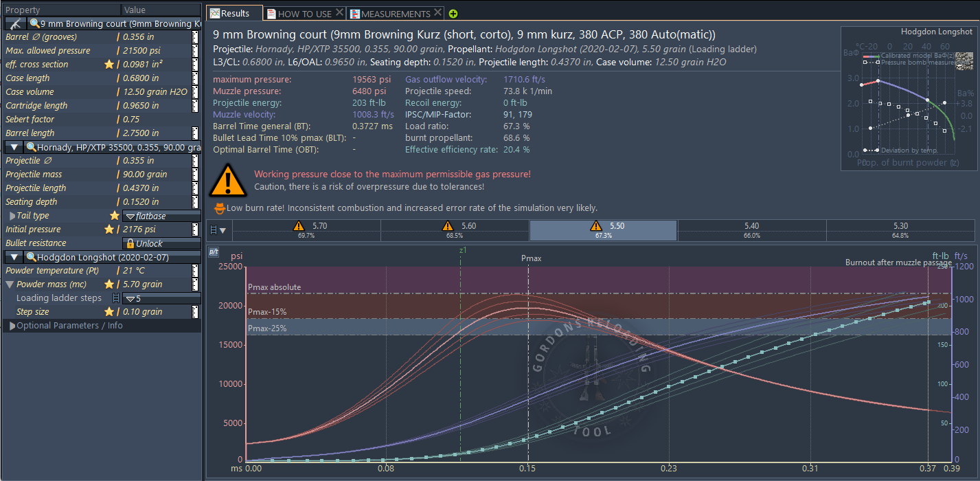Click the Pmax marker on chart
The width and height of the screenshot is (980, 481).
click(x=531, y=258)
